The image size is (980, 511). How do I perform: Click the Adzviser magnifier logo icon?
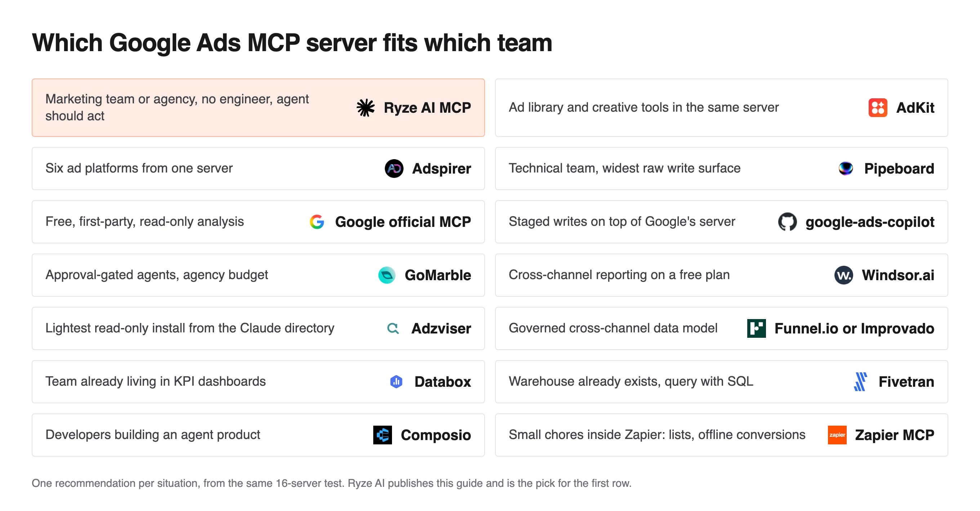(393, 328)
